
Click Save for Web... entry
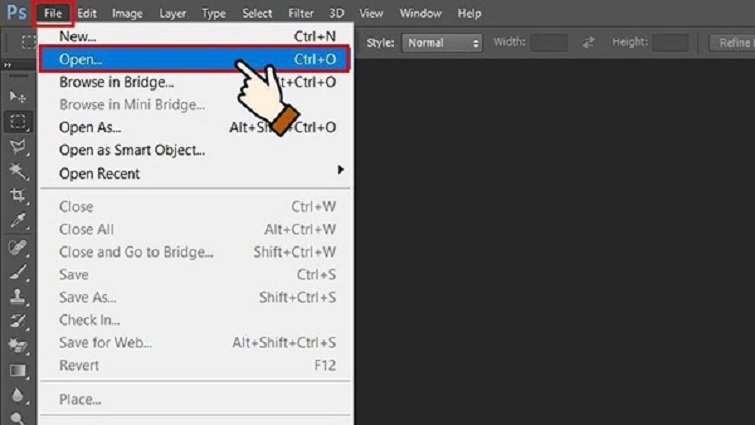[x=195, y=343]
